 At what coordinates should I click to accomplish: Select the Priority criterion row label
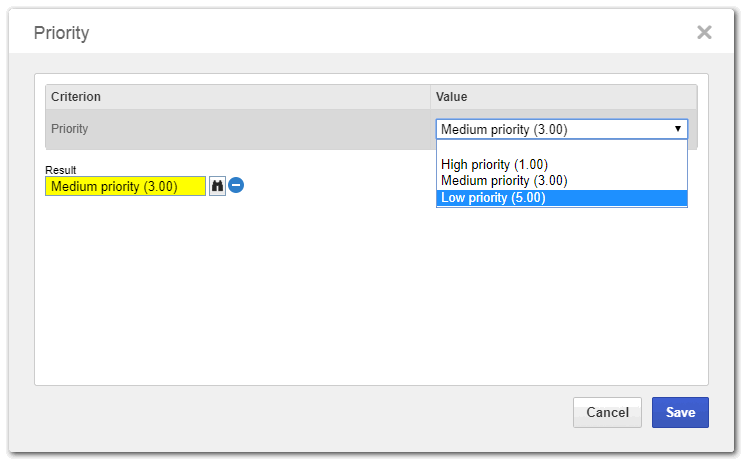click(x=70, y=129)
